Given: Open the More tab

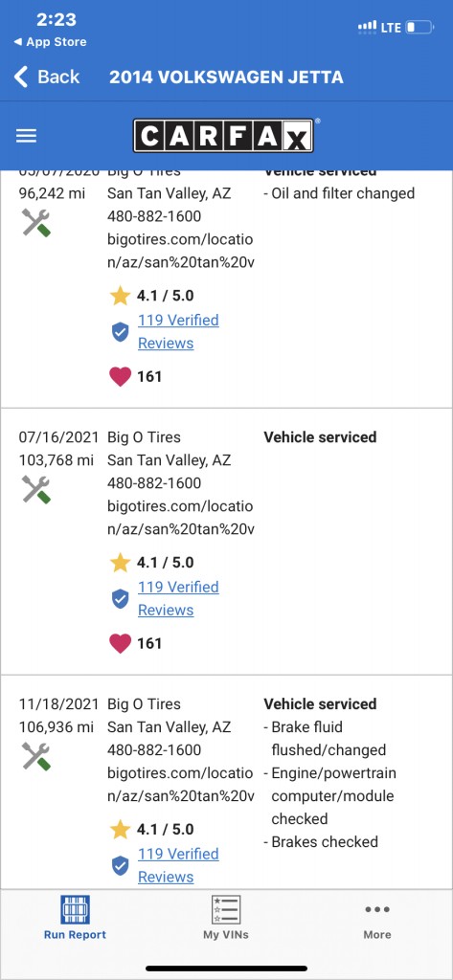Looking at the screenshot, I should tap(377, 920).
